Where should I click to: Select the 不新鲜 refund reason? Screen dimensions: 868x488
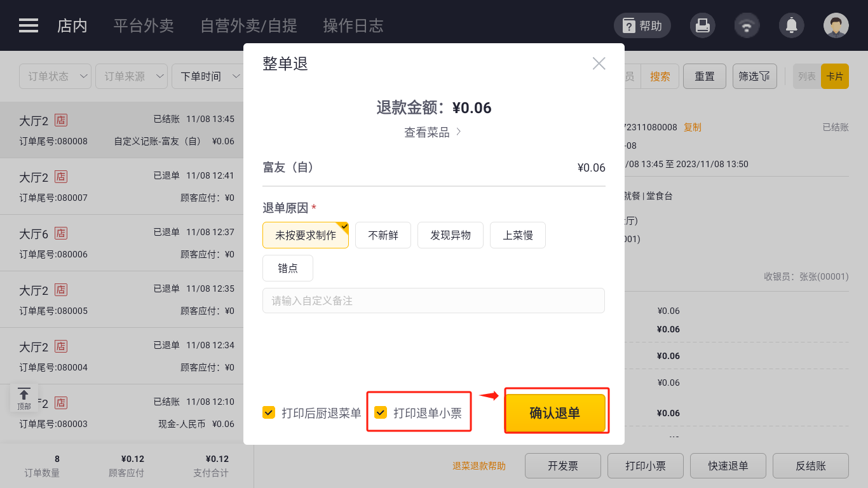[x=383, y=235]
